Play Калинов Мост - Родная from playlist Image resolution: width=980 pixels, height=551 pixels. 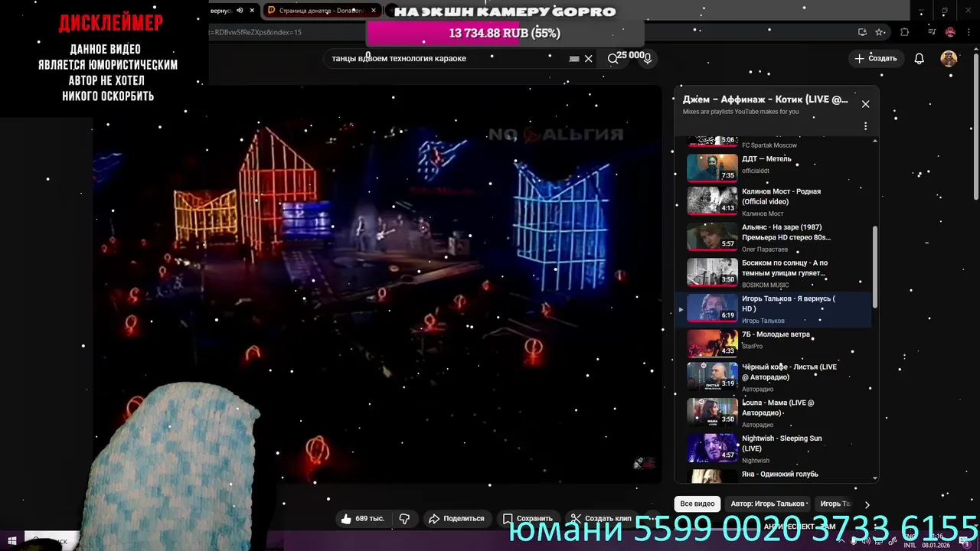(773, 202)
